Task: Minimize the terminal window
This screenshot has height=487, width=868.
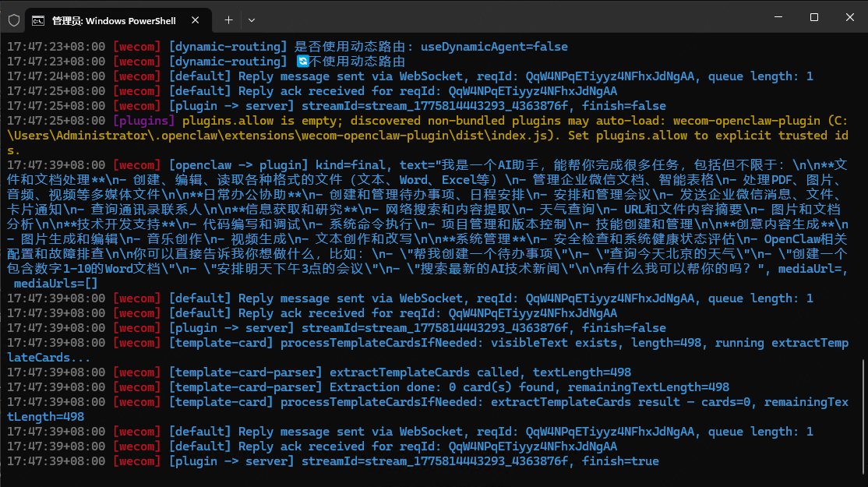Action: [x=778, y=17]
